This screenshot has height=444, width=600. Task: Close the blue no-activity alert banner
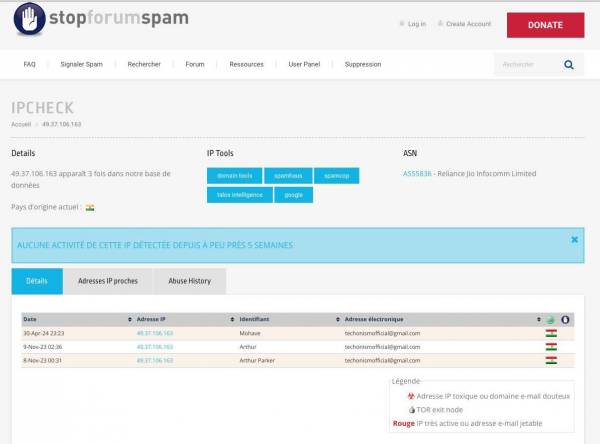574,240
